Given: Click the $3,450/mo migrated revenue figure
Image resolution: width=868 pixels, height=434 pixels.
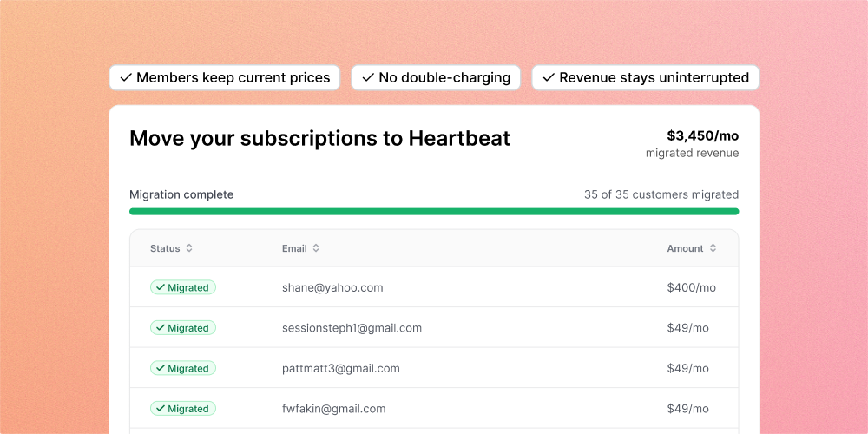Looking at the screenshot, I should coord(702,135).
